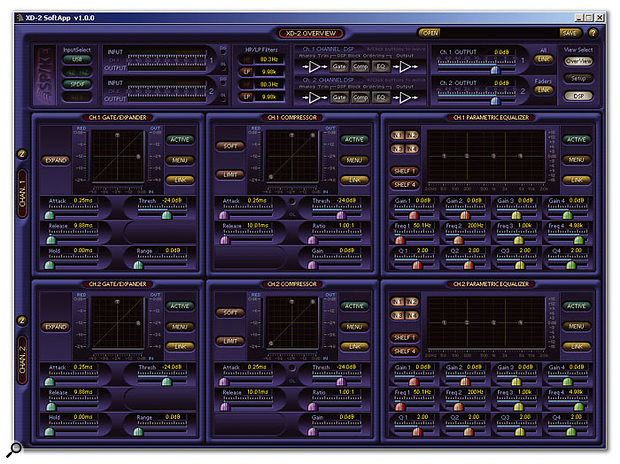Screen dimensions: 620x464
Task: Toggle SHELF 4 in the CH1 equalizer
Action: pos(405,184)
